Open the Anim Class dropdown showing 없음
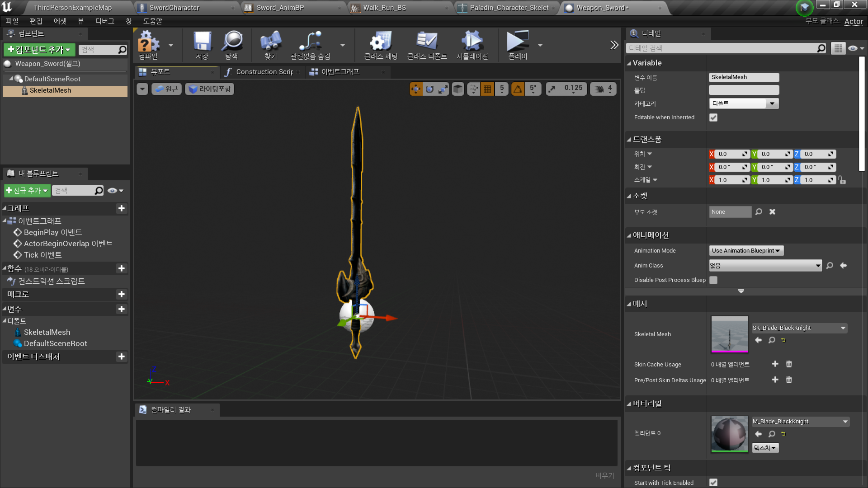The width and height of the screenshot is (868, 488). (x=765, y=265)
